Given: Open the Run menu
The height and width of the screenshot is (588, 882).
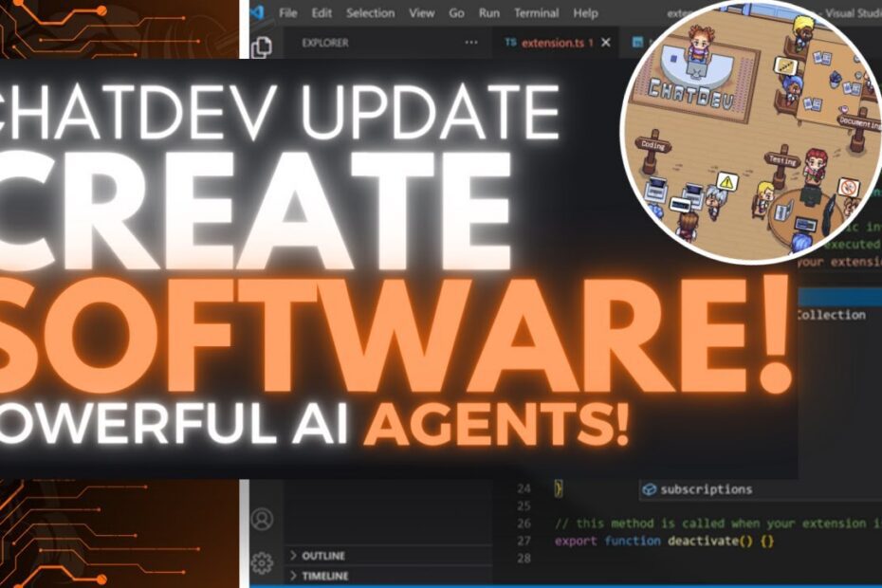Looking at the screenshot, I should pos(488,13).
